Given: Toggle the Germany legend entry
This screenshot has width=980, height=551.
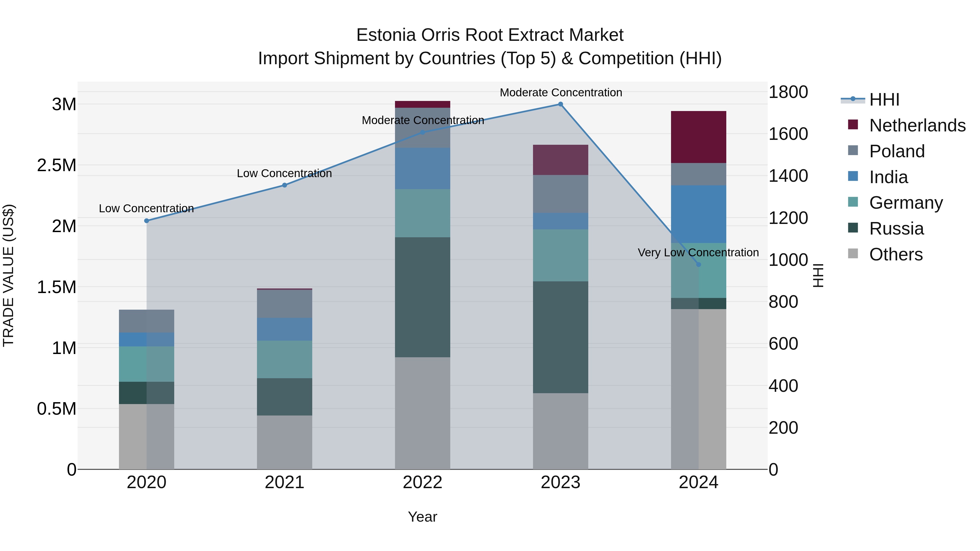Looking at the screenshot, I should 896,203.
